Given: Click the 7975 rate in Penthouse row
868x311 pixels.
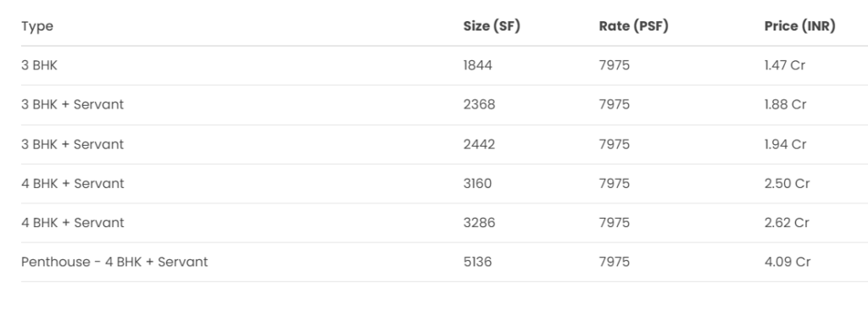Looking at the screenshot, I should [x=615, y=263].
